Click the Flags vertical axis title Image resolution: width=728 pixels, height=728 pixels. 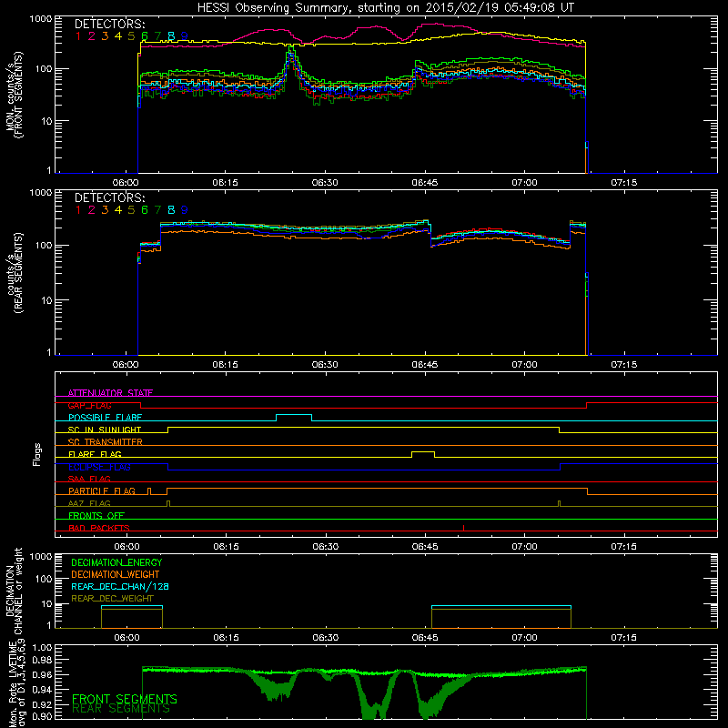click(37, 454)
